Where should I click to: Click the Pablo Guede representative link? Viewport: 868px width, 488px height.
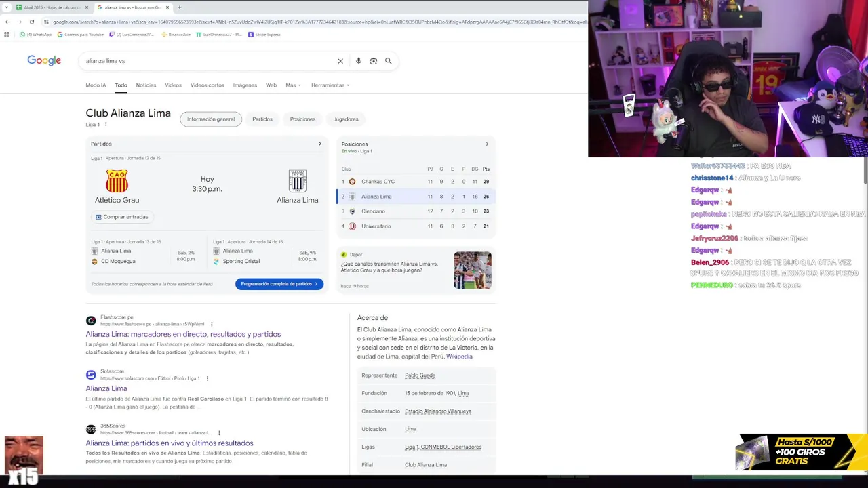(420, 375)
